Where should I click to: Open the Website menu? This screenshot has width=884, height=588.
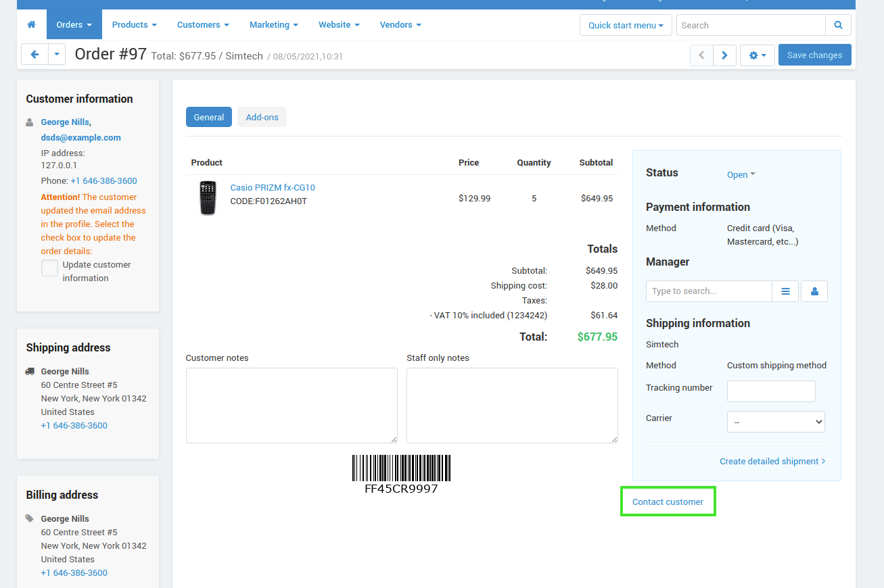[x=339, y=25]
